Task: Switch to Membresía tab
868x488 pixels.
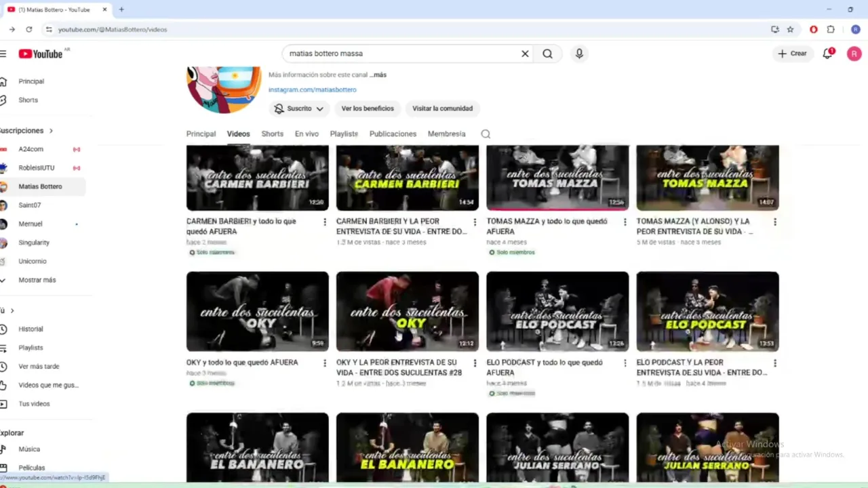Action: click(x=446, y=134)
